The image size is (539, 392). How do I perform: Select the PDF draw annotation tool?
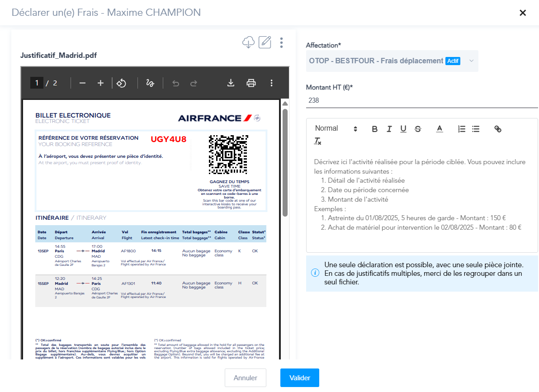[150, 83]
